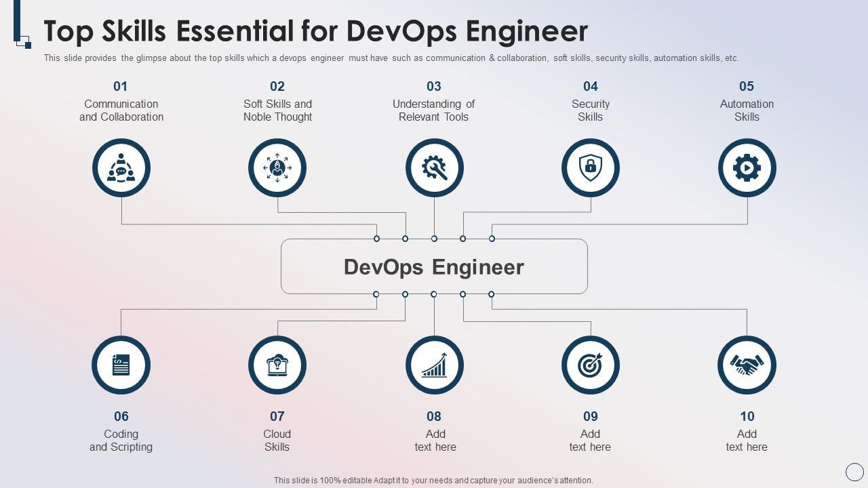Select the slide title Top Skills Essential text
868x488 pixels.
click(314, 30)
